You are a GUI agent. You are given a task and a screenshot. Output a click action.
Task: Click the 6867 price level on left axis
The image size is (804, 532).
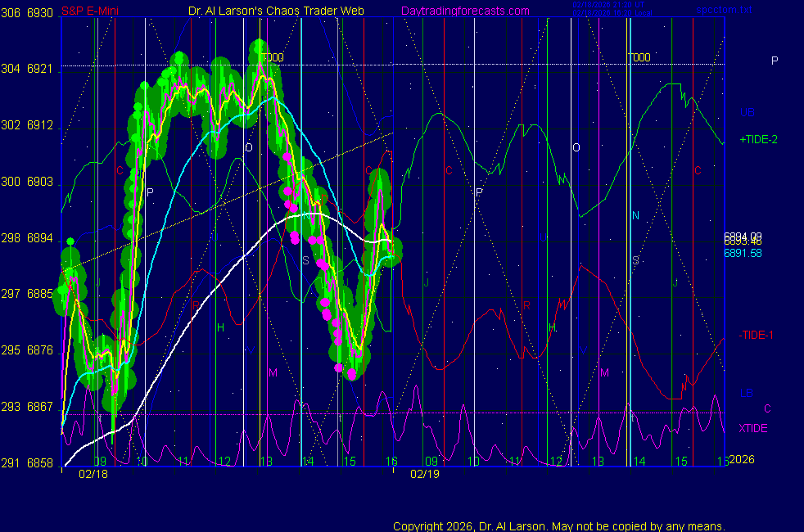39,407
